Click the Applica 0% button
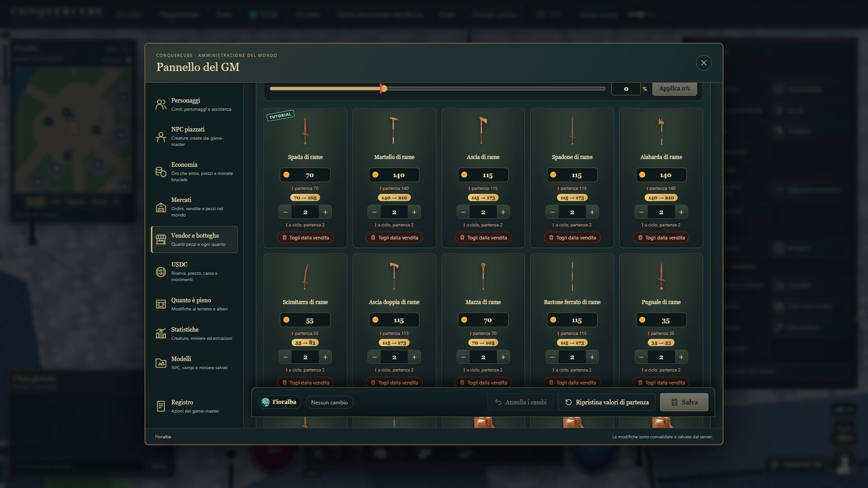868x488 pixels. (x=674, y=89)
